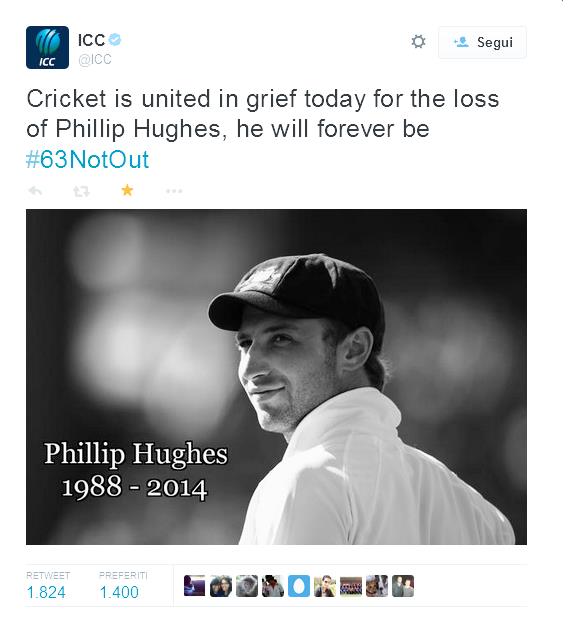The image size is (568, 630).
Task: Open the #63NotOut hashtag
Action: tap(88, 160)
